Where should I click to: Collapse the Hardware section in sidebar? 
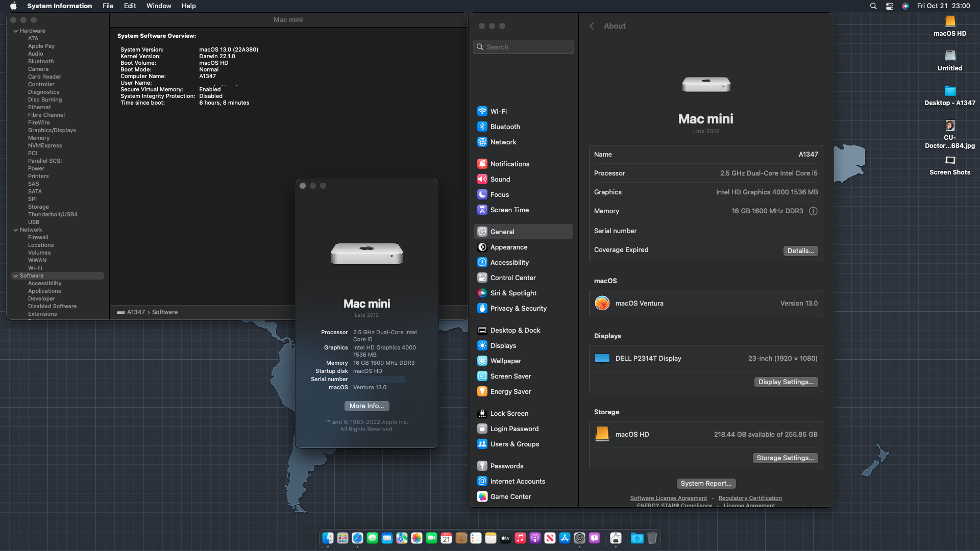point(16,31)
